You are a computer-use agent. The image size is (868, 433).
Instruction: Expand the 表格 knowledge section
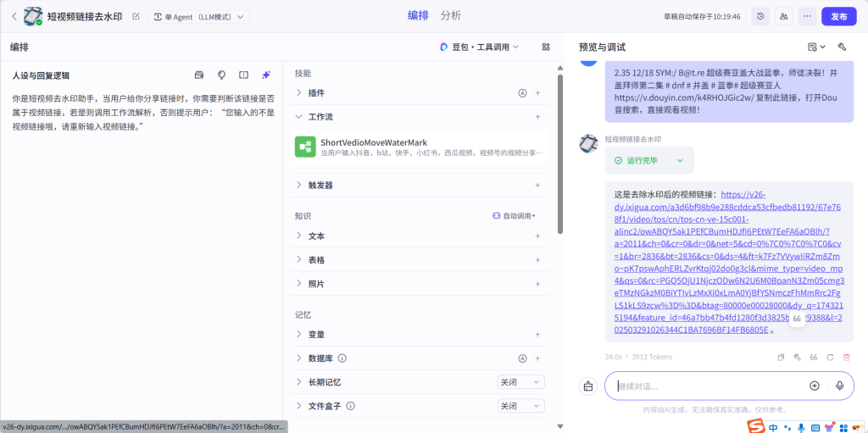(299, 259)
